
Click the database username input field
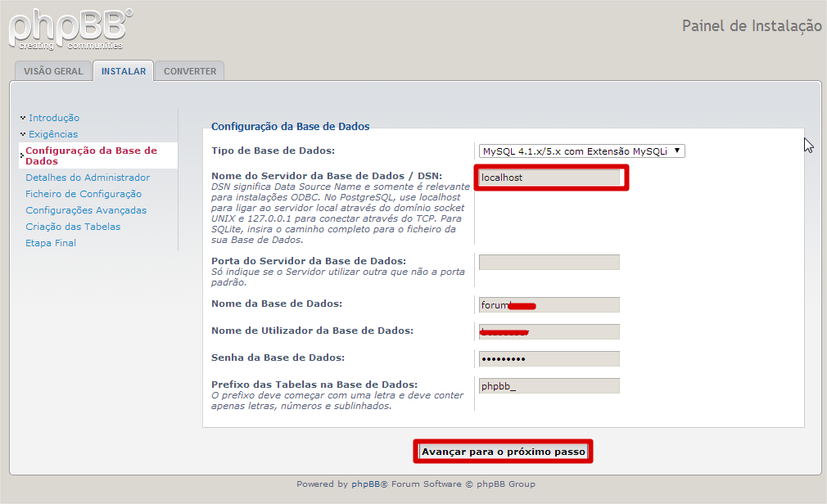[549, 331]
